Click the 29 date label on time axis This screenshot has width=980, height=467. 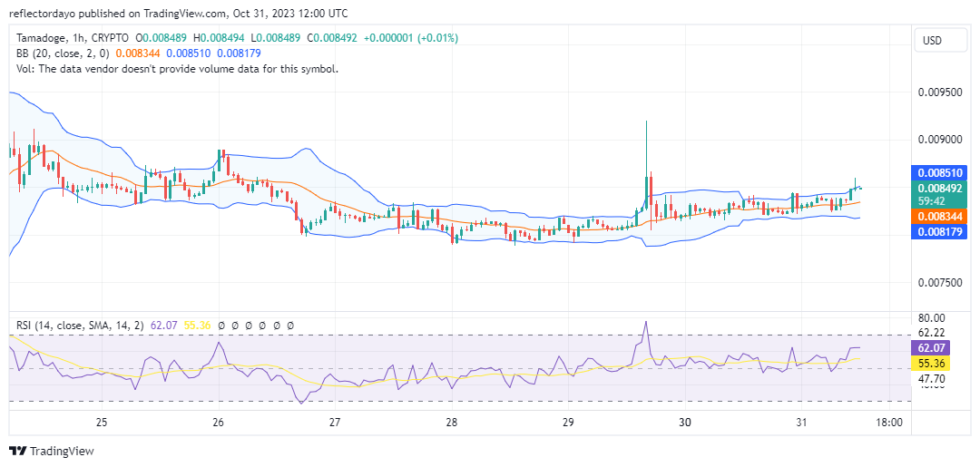pyautogui.click(x=568, y=422)
